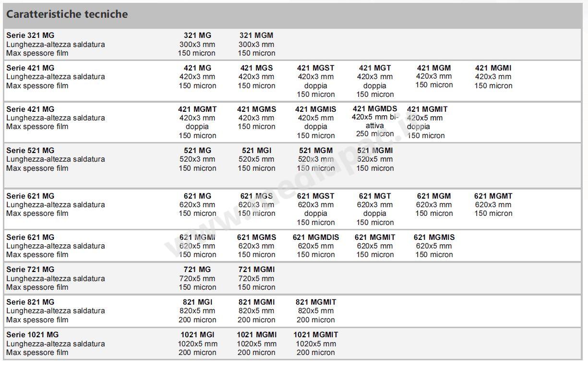Click the 721 MGMI model header
588x367 pixels.
click(x=256, y=270)
